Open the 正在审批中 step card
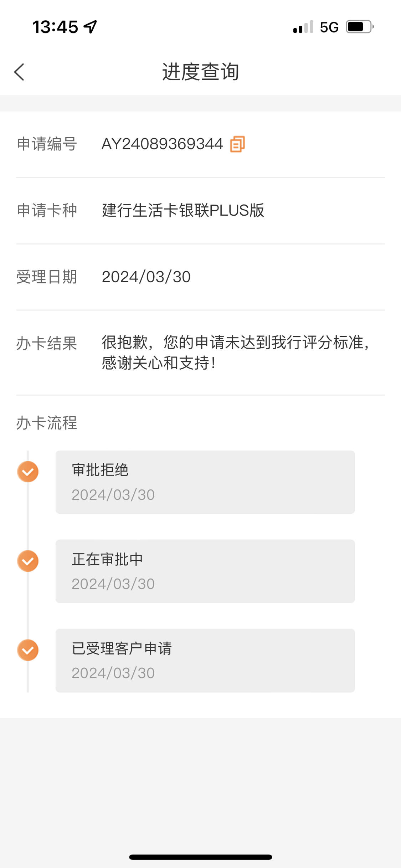401x868 pixels. pos(205,571)
